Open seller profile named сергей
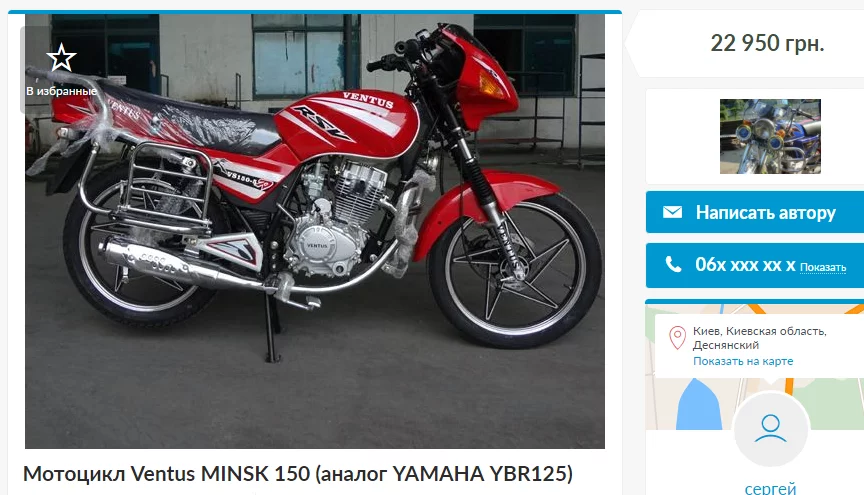 pos(770,488)
